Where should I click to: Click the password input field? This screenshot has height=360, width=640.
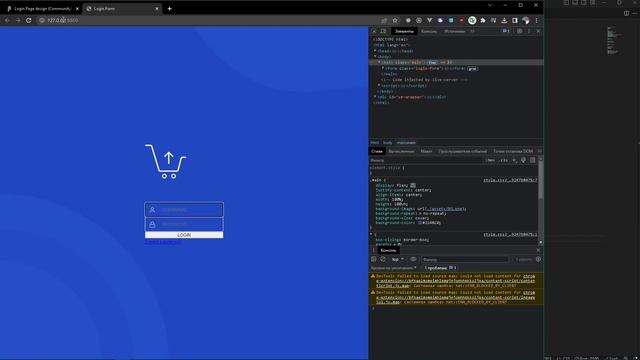click(184, 224)
